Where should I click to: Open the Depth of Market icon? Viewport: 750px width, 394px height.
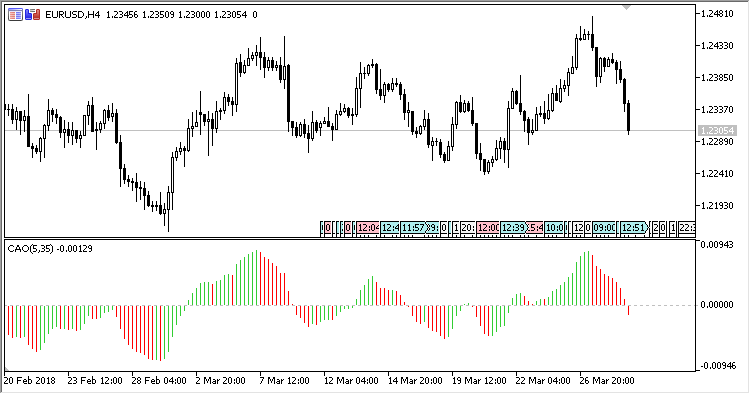coord(15,15)
